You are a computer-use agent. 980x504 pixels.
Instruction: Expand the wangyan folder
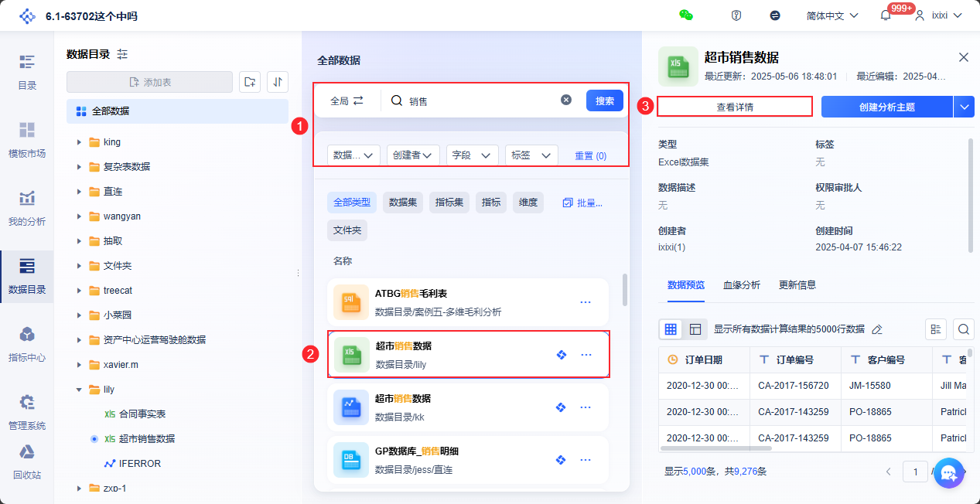pyautogui.click(x=80, y=216)
